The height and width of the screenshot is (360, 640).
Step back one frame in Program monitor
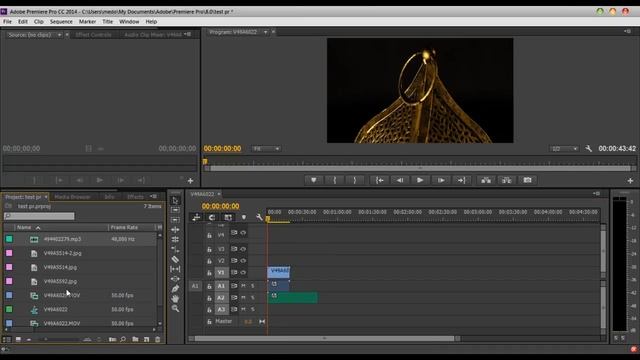[x=400, y=180]
